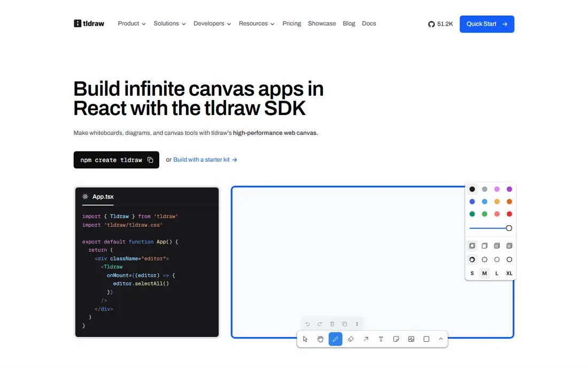Choose the dotted line style
This screenshot has width=588, height=368.
coord(497,259)
